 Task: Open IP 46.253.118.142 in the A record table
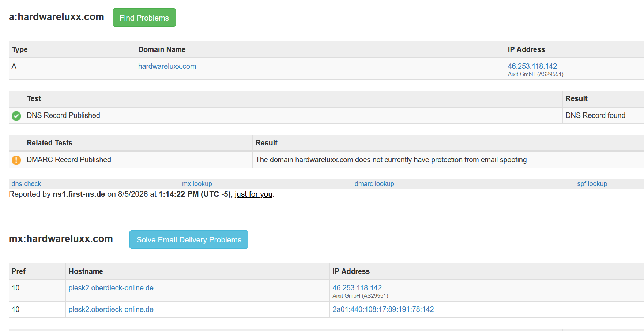(x=532, y=66)
